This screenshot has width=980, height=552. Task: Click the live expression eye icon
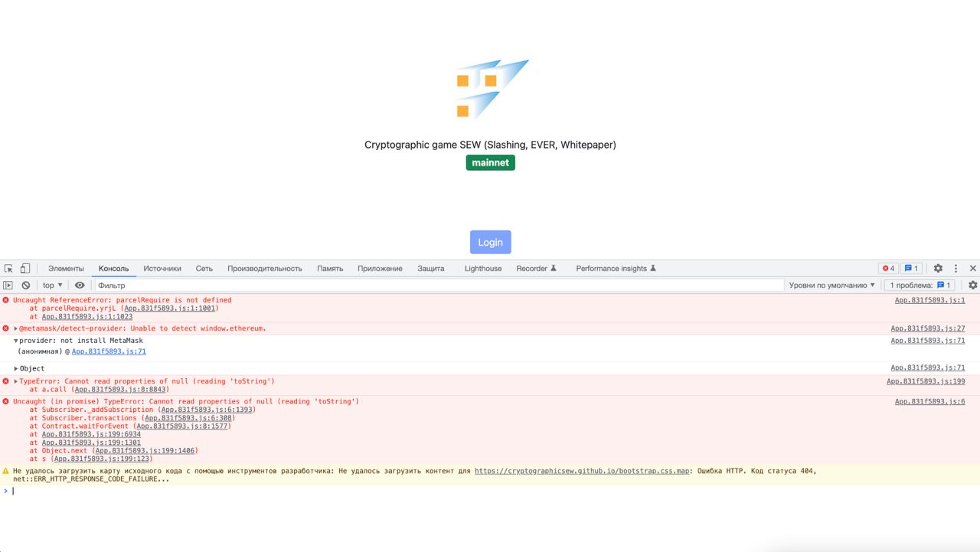coord(80,286)
